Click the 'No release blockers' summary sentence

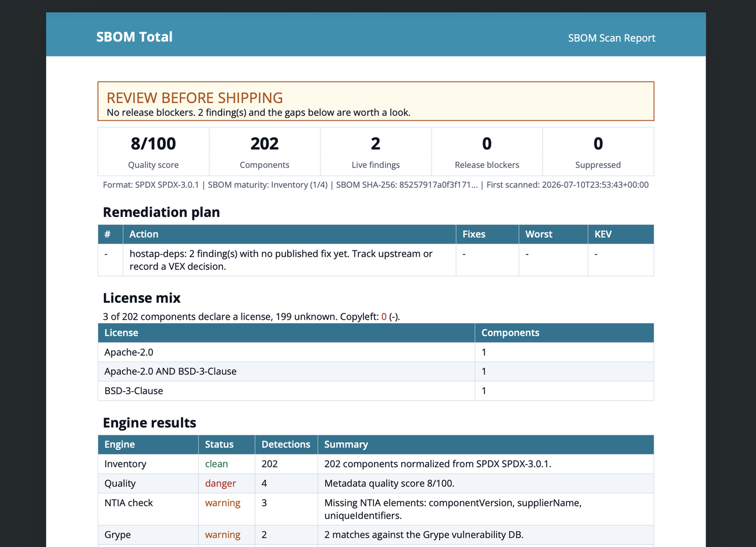pyautogui.click(x=259, y=112)
